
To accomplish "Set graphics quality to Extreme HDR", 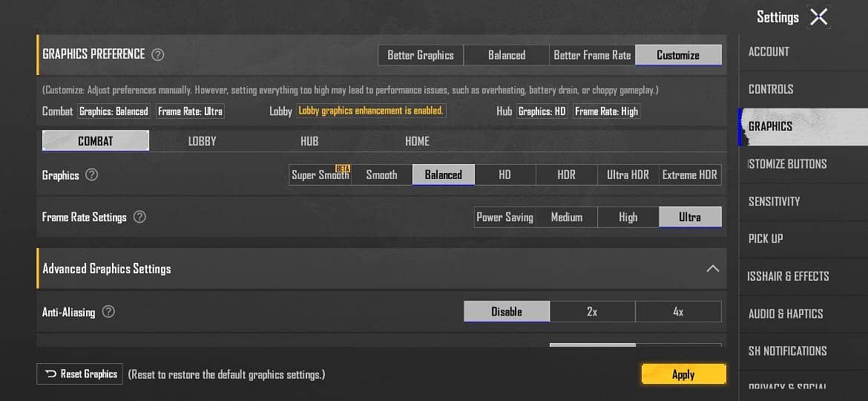I will point(689,175).
